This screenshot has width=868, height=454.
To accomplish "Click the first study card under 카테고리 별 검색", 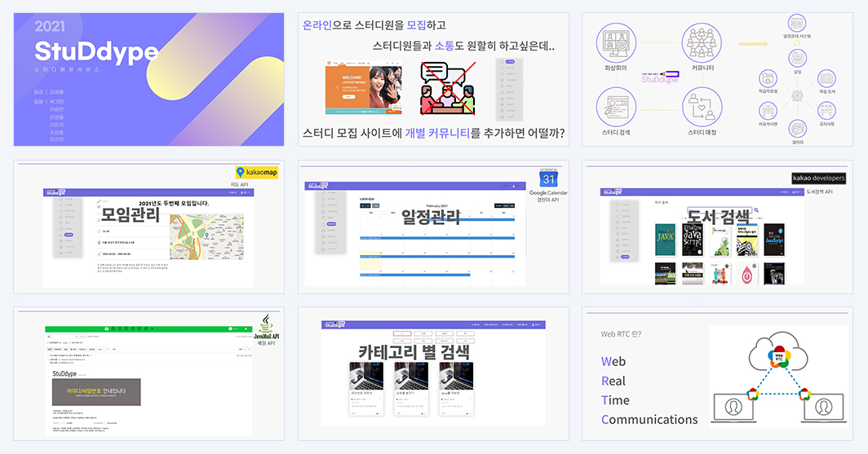I will coord(366,389).
